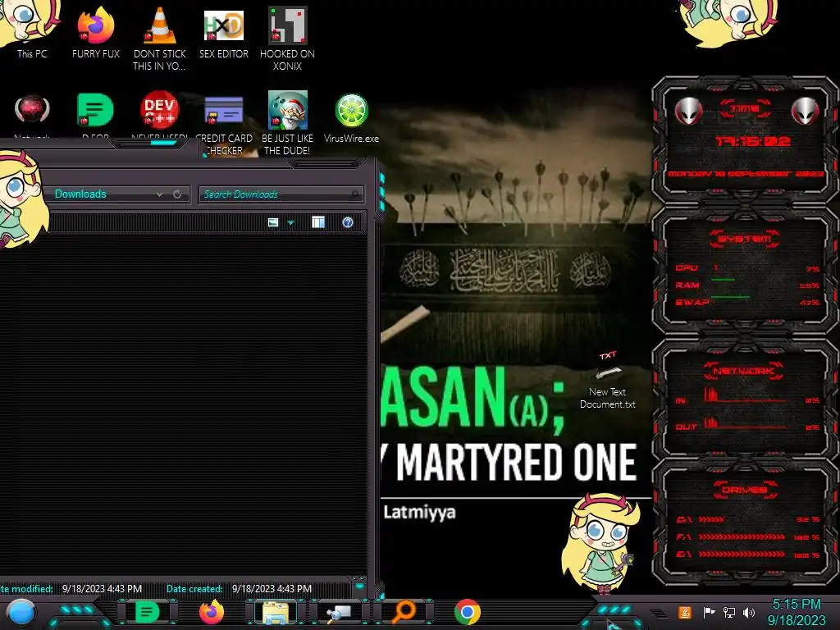The width and height of the screenshot is (840, 630).
Task: Open the green speech-bubble app desktop icon
Action: point(95,112)
